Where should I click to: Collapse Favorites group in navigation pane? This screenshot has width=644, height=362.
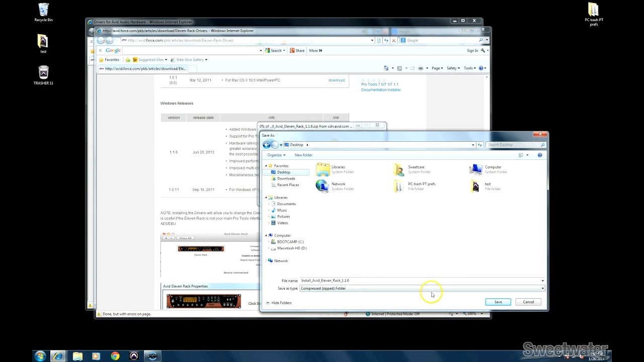[x=266, y=165]
